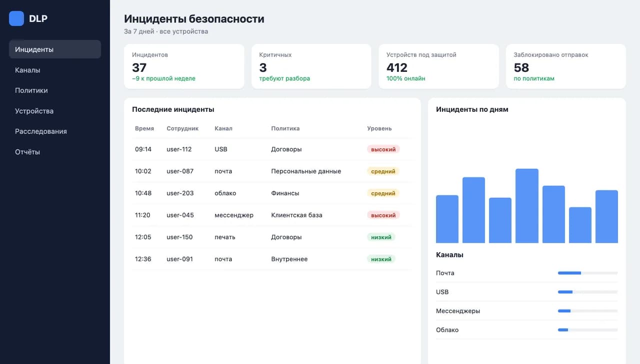The width and height of the screenshot is (640, 364).
Task: Click the Внутреннее policy cell
Action: click(289, 259)
